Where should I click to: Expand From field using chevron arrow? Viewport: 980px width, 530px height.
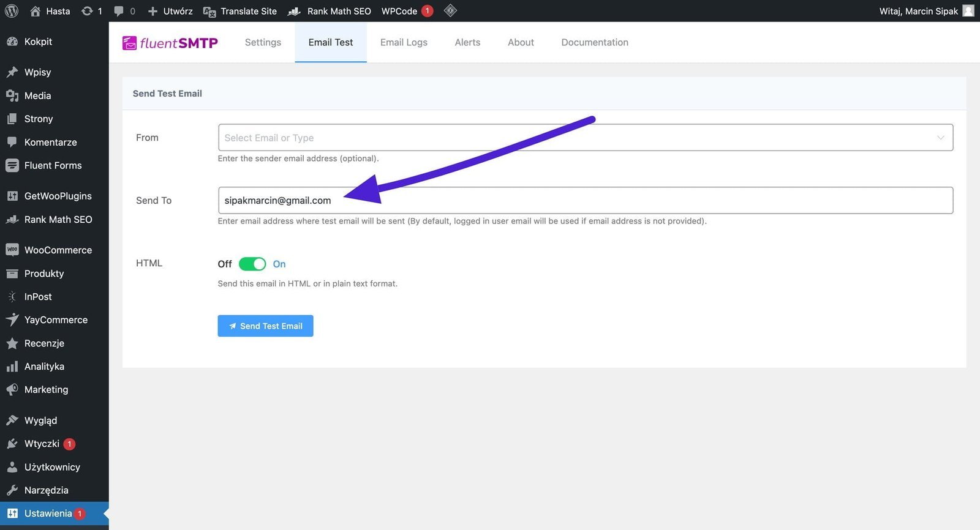tap(940, 138)
